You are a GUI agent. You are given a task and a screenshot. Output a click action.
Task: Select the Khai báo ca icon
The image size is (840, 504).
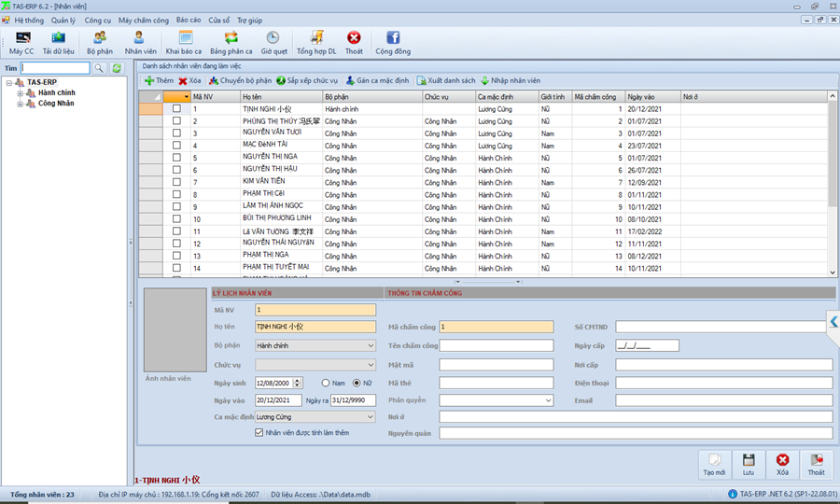pyautogui.click(x=184, y=42)
